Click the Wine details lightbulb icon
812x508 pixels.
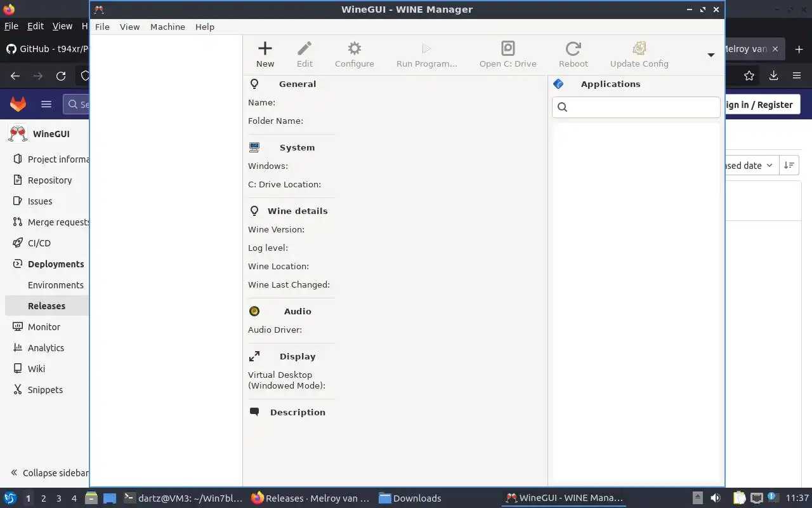(x=254, y=211)
